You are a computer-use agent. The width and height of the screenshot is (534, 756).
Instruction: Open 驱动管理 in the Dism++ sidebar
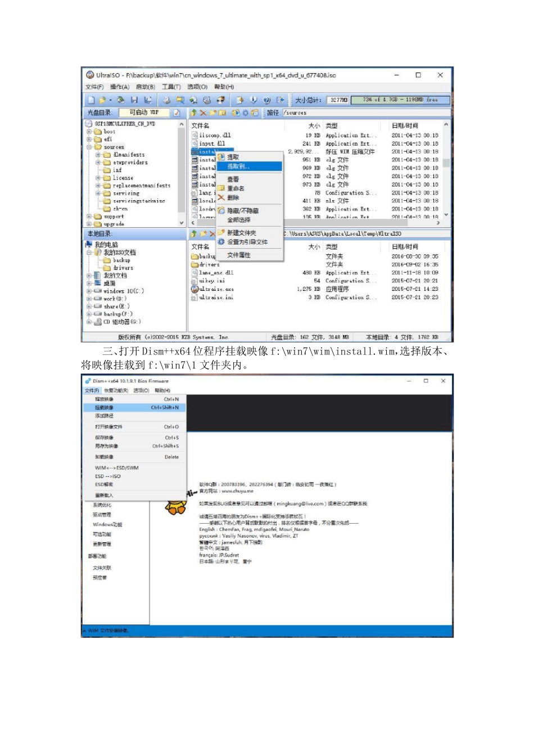(102, 515)
